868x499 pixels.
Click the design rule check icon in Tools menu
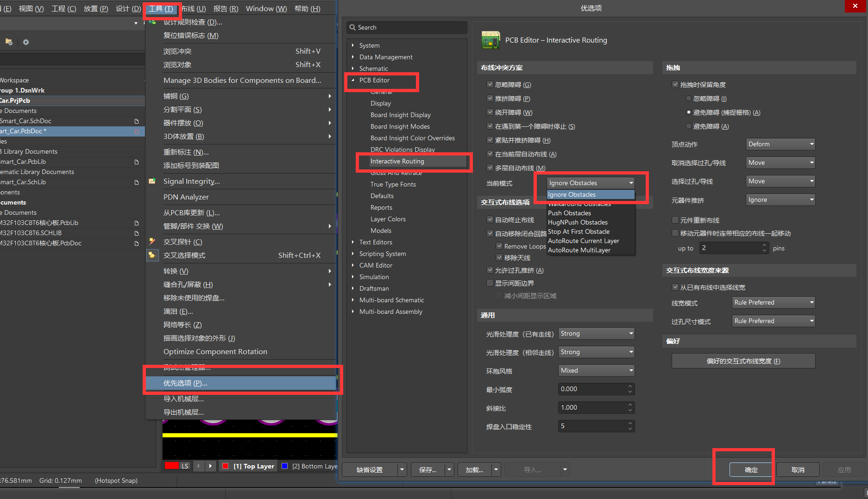point(152,22)
